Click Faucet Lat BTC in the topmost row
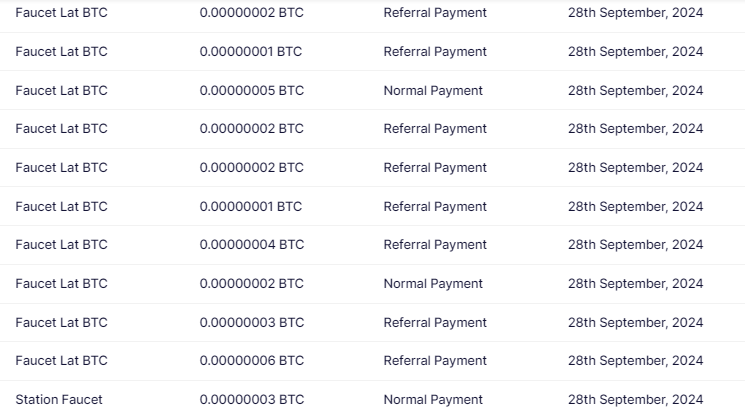745x417 pixels. click(61, 13)
